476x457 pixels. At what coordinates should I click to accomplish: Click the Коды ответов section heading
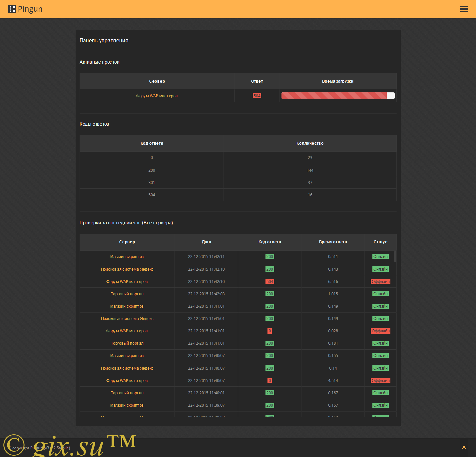(x=94, y=124)
